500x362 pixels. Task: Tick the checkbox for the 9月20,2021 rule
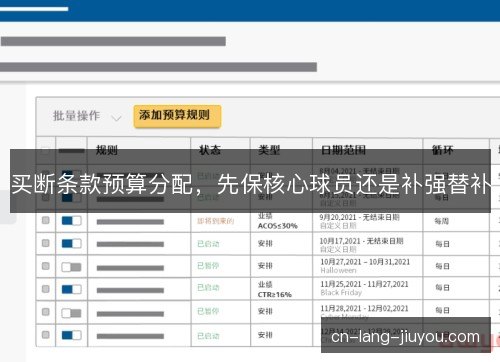coord(46,220)
